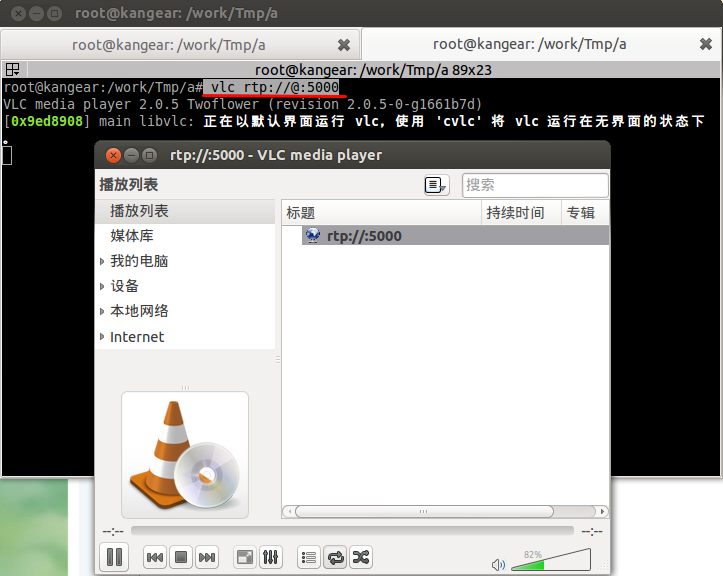Skip to previous media item
The image size is (723, 576).
(154, 558)
